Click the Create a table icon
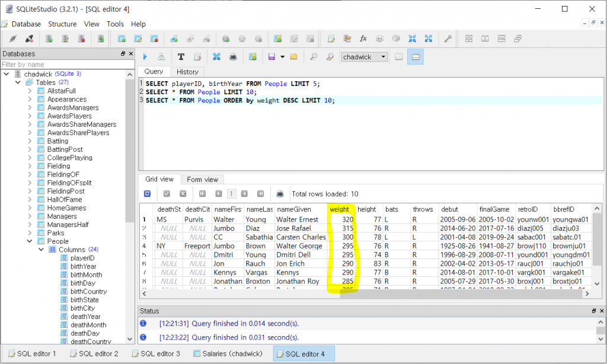This screenshot has height=364, width=607. click(122, 39)
